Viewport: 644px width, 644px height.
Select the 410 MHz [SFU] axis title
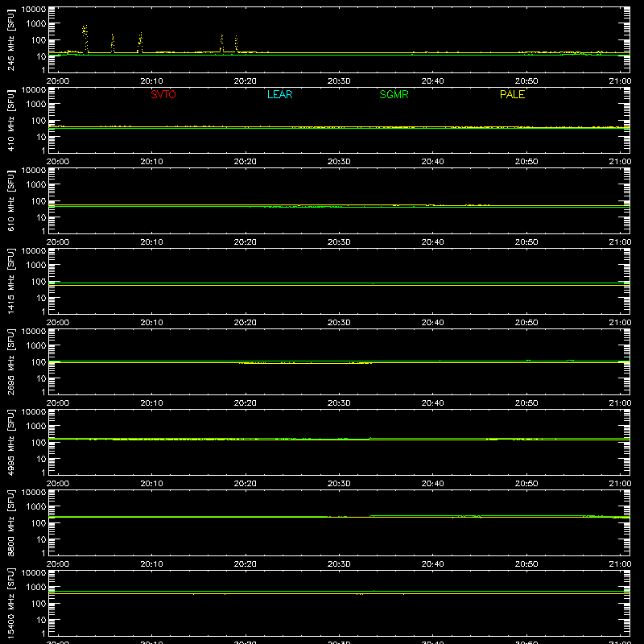10,120
